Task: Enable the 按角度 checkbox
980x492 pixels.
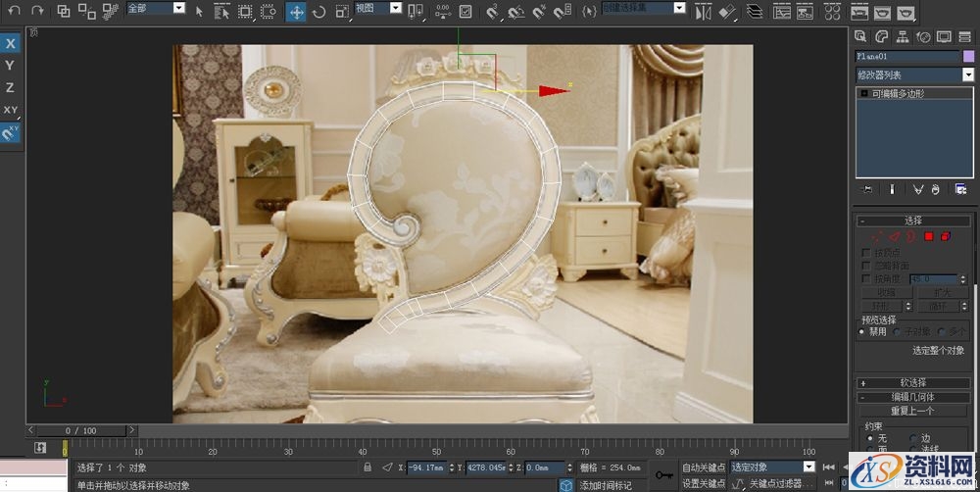Action: click(x=865, y=278)
